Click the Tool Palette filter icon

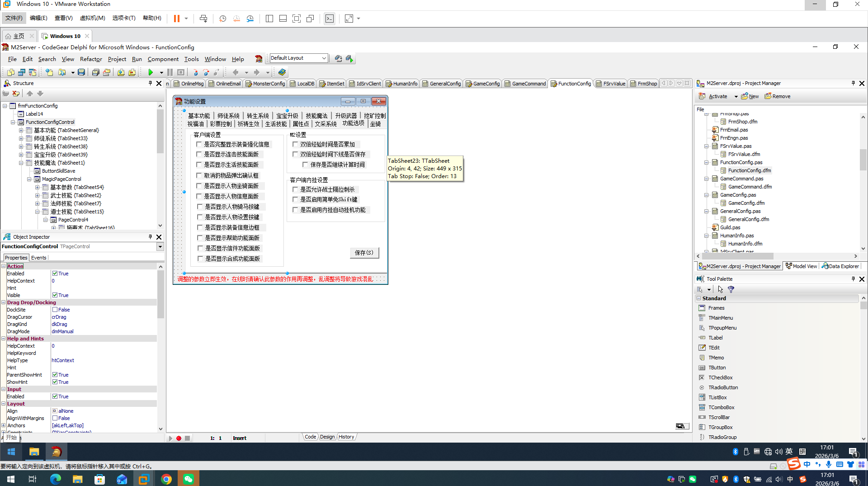(731, 289)
